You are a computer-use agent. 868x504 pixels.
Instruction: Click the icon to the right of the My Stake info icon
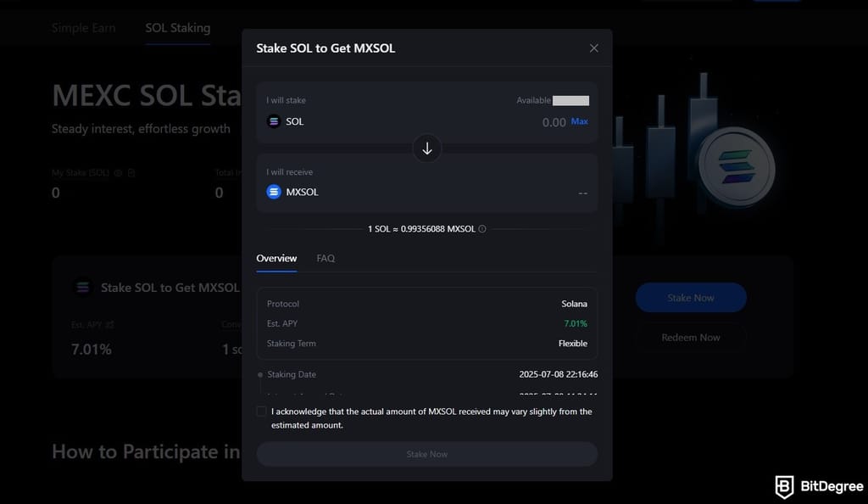(x=131, y=173)
